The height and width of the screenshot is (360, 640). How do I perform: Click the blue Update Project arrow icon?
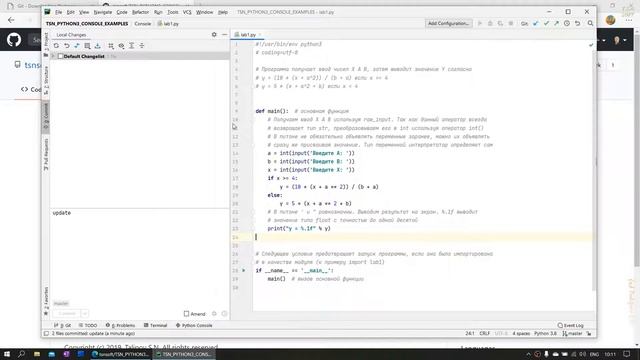(536, 24)
